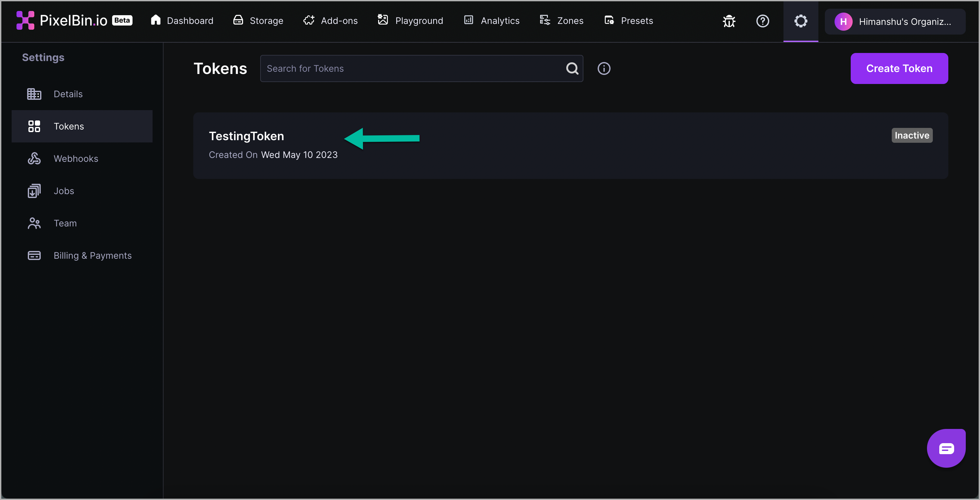Screen dimensions: 980x500
Task: Open the Analytics icon
Action: pos(468,20)
